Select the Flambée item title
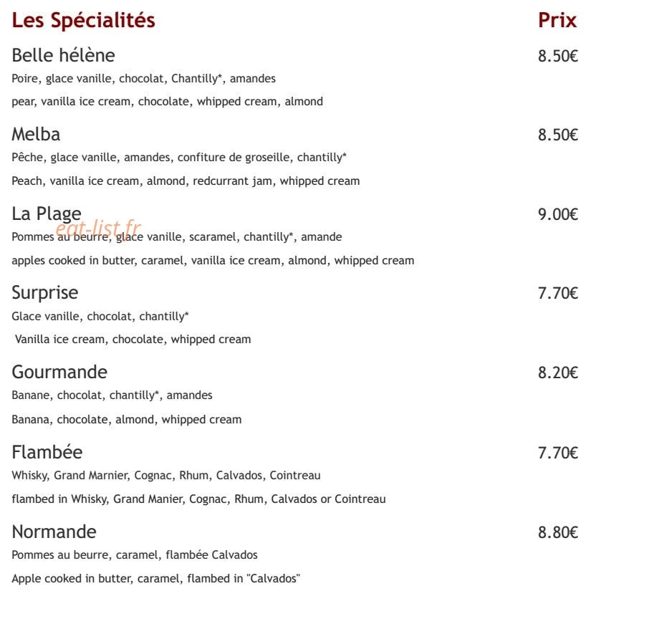Screen dimensions: 672x639 [47, 452]
